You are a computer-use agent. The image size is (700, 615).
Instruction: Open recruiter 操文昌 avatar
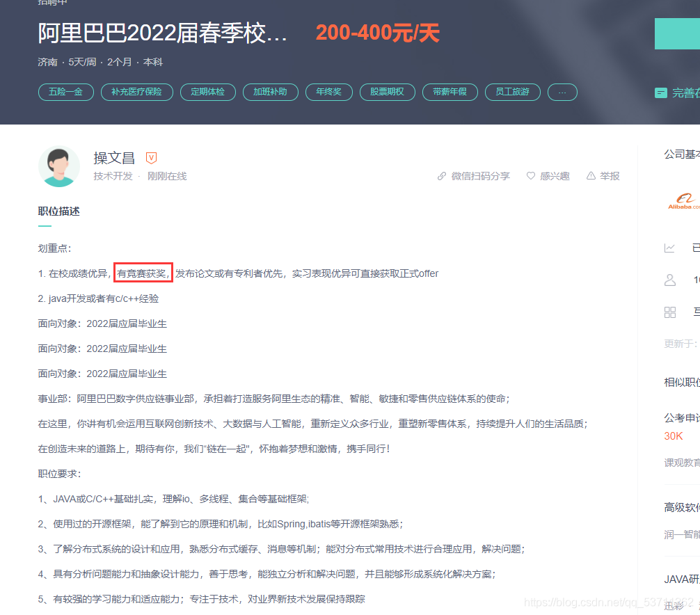point(59,166)
